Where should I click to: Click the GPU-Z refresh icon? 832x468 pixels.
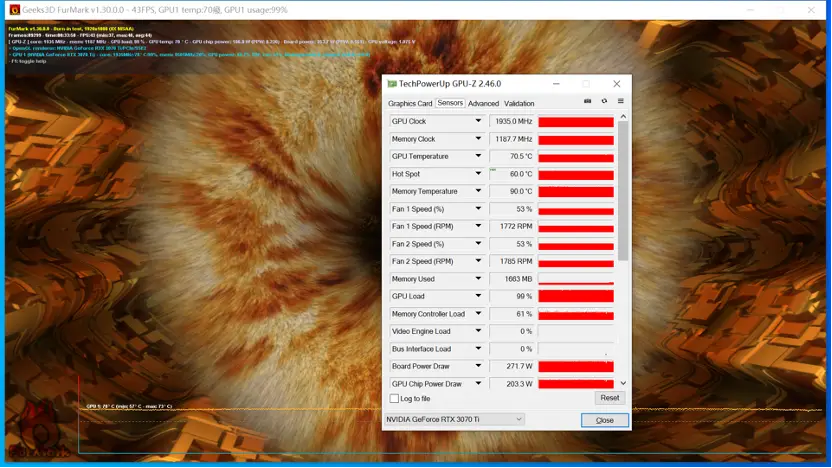coord(604,101)
